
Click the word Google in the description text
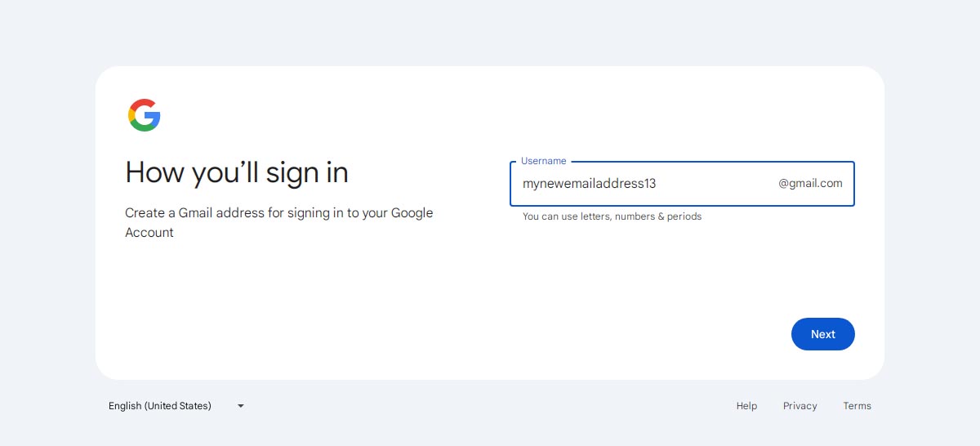412,213
